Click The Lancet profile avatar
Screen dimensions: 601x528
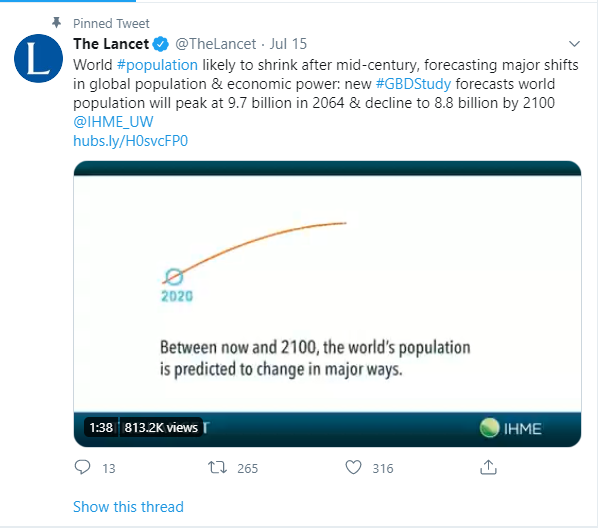[38, 58]
